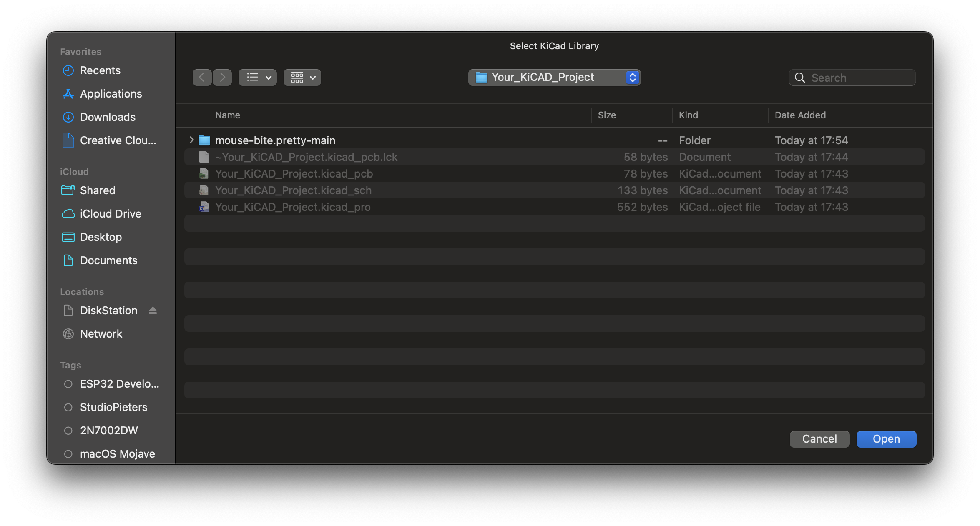The width and height of the screenshot is (980, 526).
Task: Sort by Kind column header
Action: (689, 115)
